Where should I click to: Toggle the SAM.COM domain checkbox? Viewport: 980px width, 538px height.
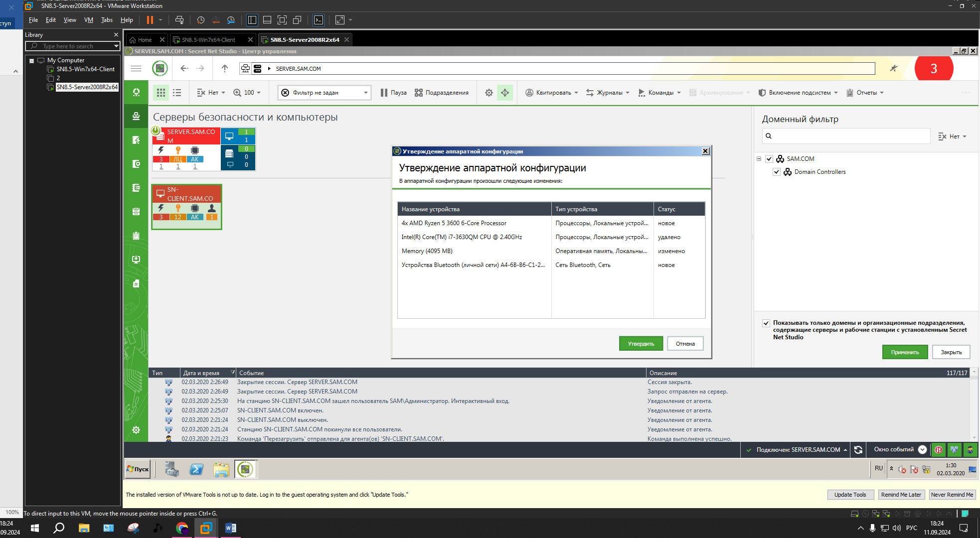769,159
